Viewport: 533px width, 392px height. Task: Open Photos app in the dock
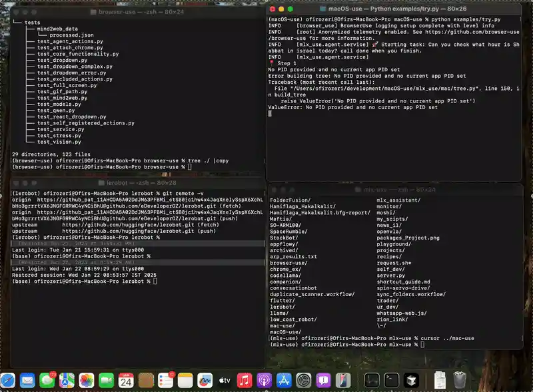point(87,380)
